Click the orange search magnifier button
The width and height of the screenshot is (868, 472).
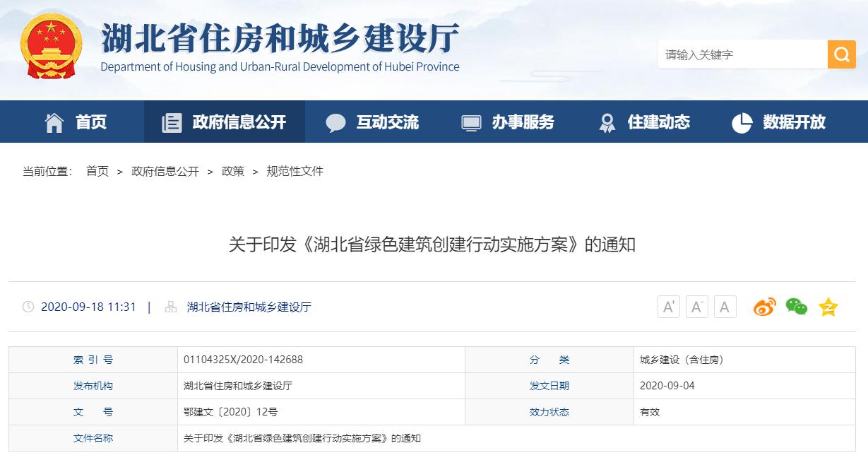pyautogui.click(x=841, y=54)
